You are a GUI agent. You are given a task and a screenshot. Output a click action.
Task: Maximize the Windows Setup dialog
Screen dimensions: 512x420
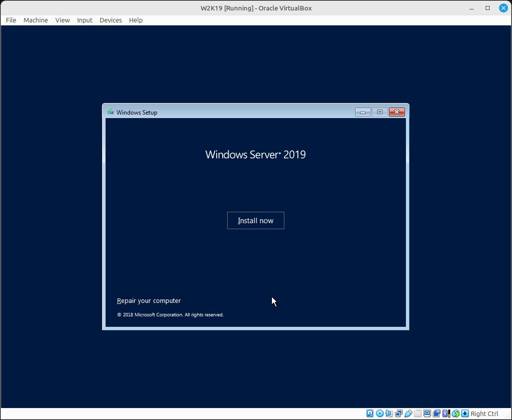point(380,112)
